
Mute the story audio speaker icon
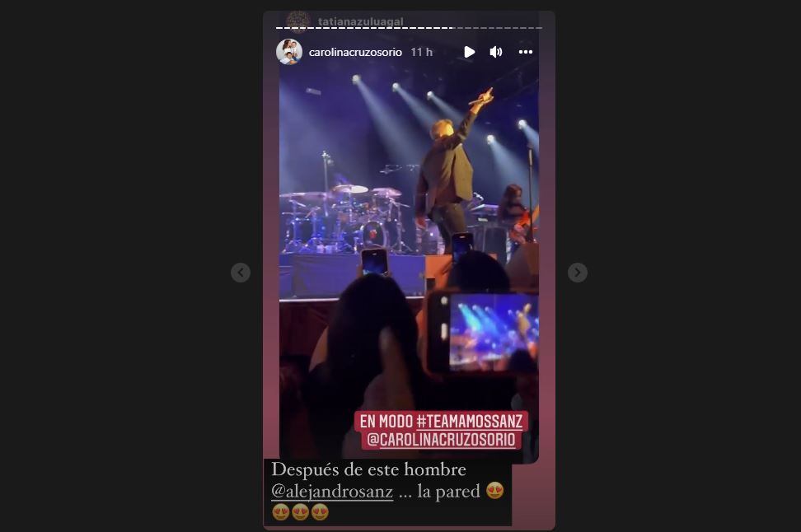tap(496, 52)
